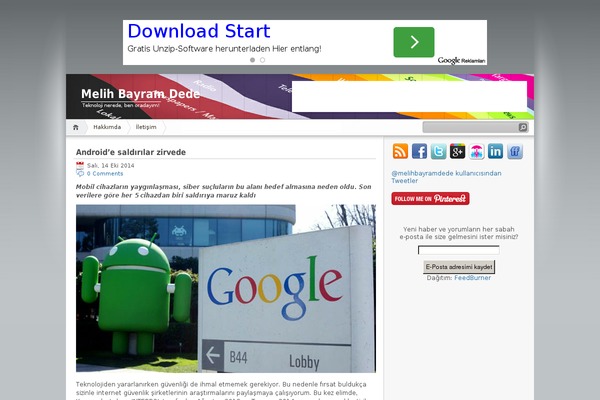Click Follow Me on Pinterest button
The image size is (600, 400).
[430, 199]
